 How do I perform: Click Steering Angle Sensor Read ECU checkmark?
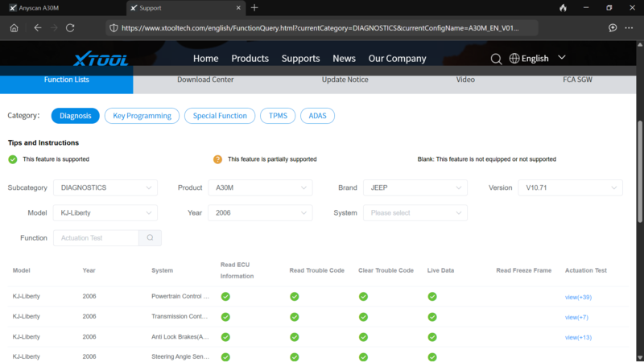225,357
